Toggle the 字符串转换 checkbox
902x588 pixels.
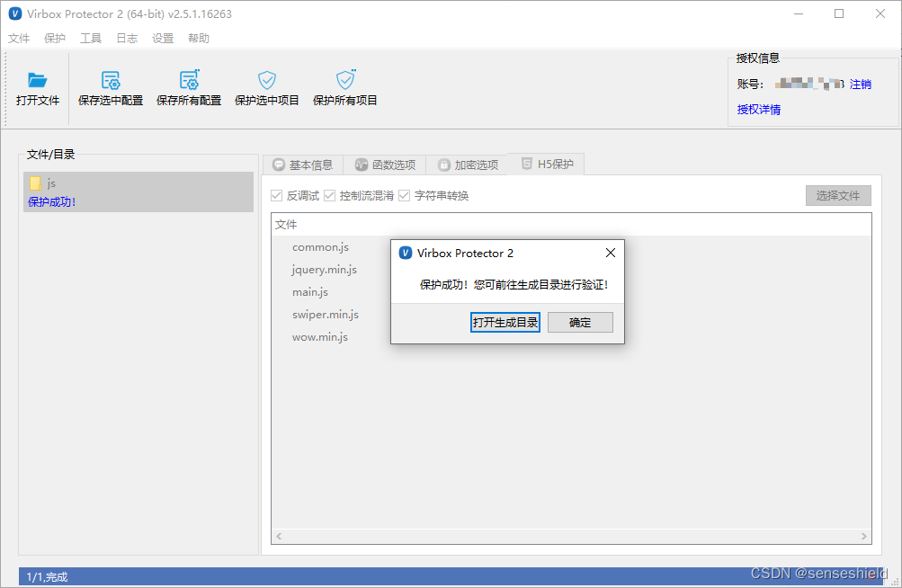point(404,195)
